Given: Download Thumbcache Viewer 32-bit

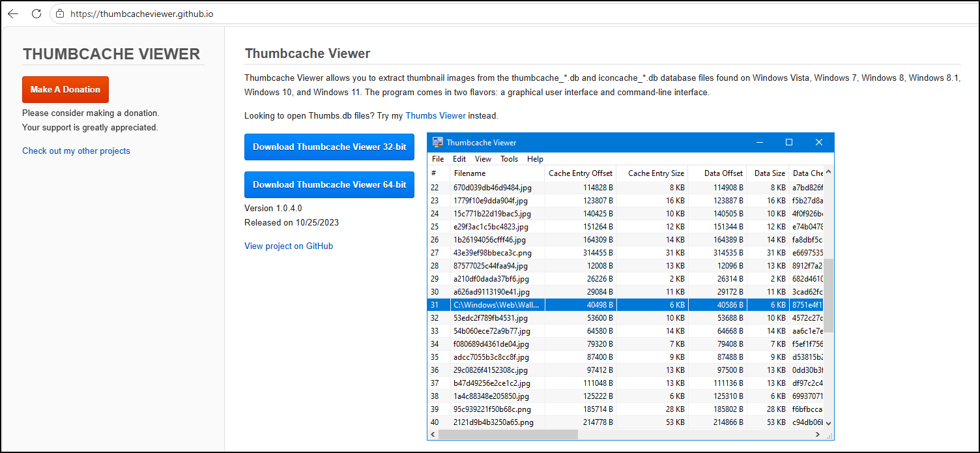Looking at the screenshot, I should pyautogui.click(x=329, y=147).
